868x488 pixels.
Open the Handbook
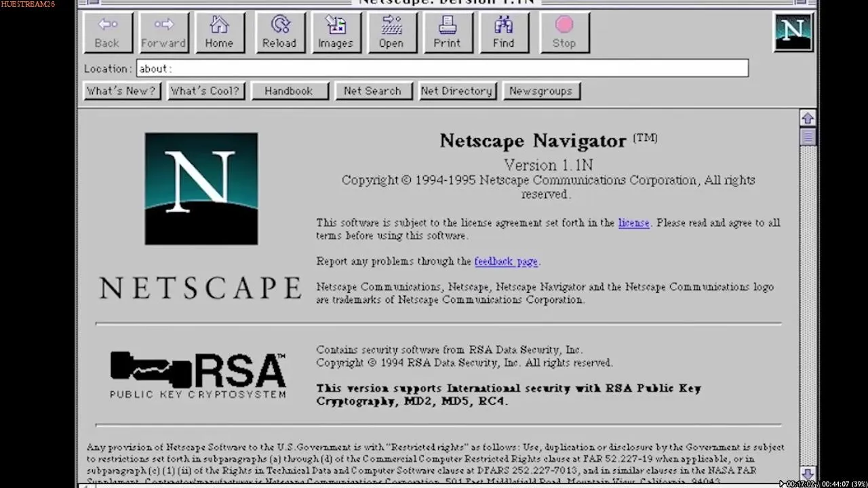point(289,91)
